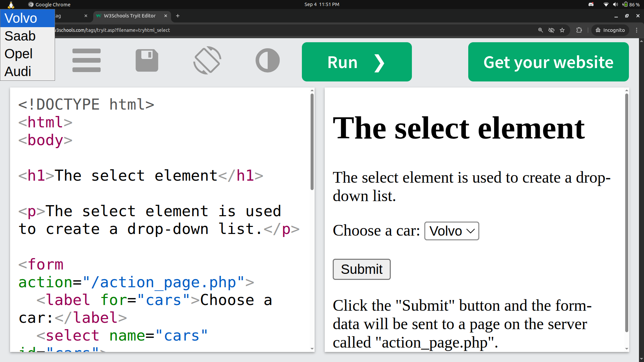
Task: Open Chrome three-dot menu
Action: [x=637, y=30]
